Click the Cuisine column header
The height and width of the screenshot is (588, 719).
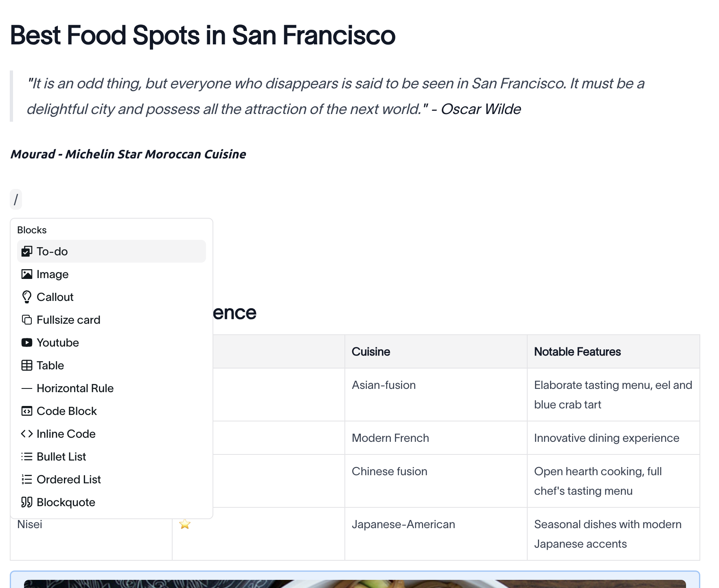click(370, 351)
